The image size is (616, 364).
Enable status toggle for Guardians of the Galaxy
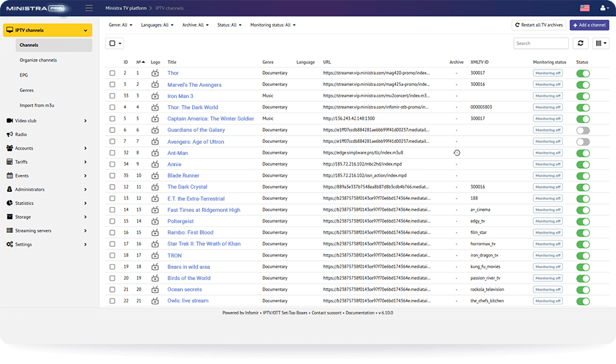(x=583, y=130)
